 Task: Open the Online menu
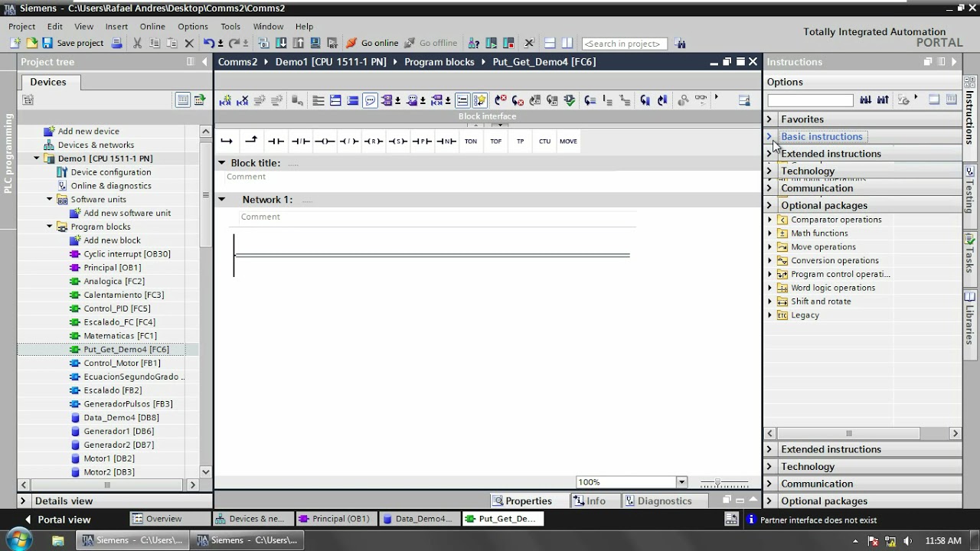[152, 26]
